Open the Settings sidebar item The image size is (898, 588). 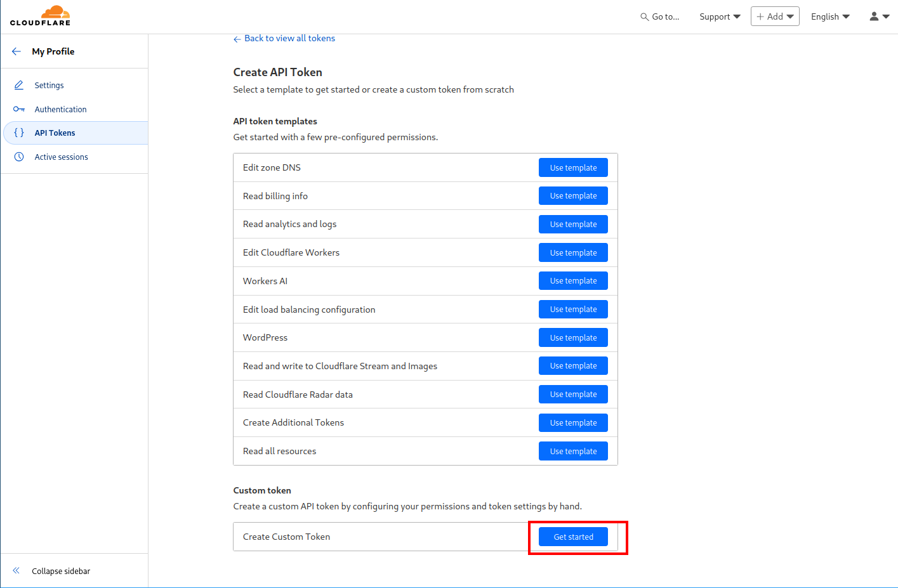(x=74, y=85)
